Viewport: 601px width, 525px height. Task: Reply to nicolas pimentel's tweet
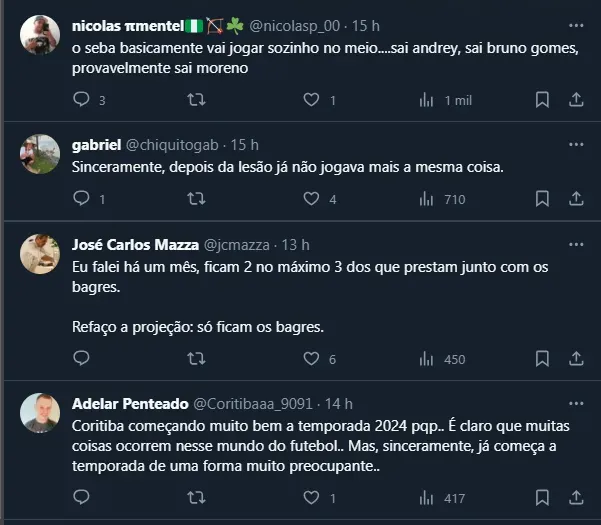tap(82, 99)
